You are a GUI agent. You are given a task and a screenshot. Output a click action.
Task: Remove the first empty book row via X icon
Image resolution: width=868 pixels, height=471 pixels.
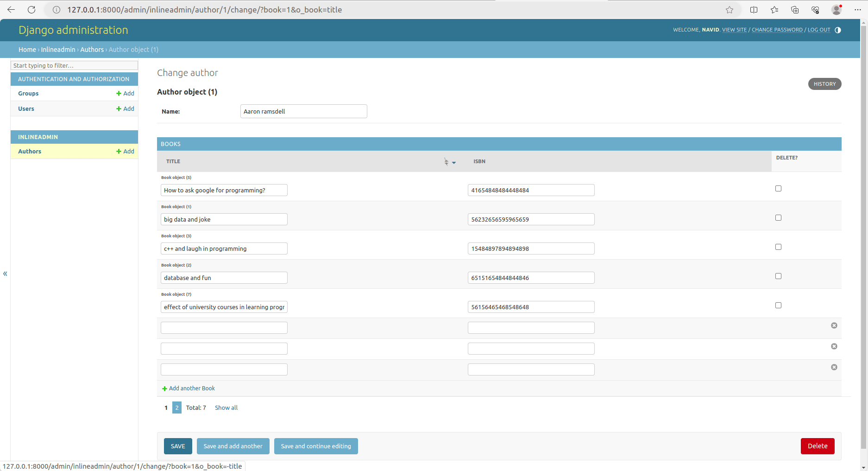[834, 325]
